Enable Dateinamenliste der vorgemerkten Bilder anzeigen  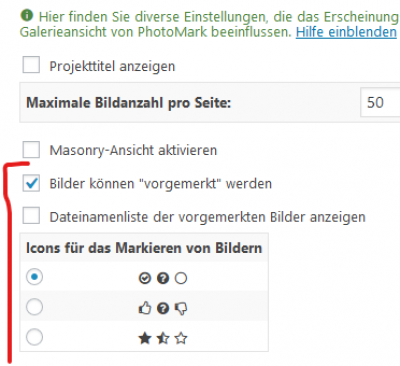(x=31, y=216)
